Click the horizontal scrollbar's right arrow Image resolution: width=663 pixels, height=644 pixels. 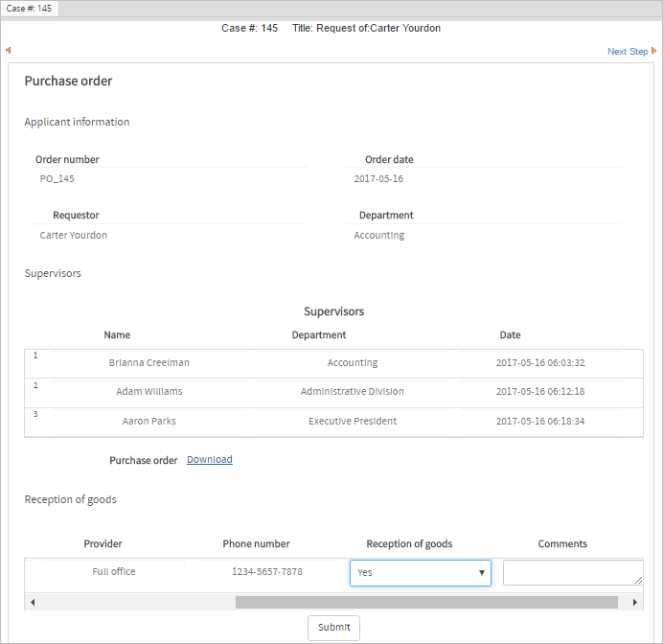(x=634, y=602)
